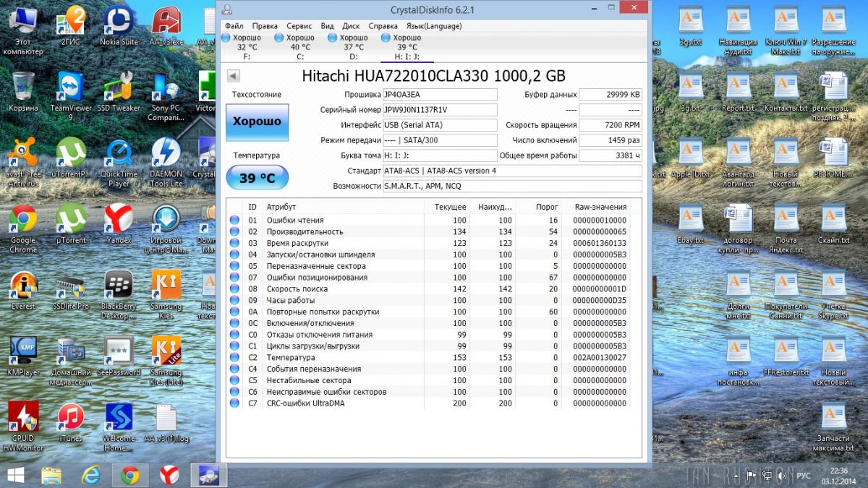This screenshot has width=868, height=488.
Task: Open the Сервис menu
Action: click(x=299, y=26)
